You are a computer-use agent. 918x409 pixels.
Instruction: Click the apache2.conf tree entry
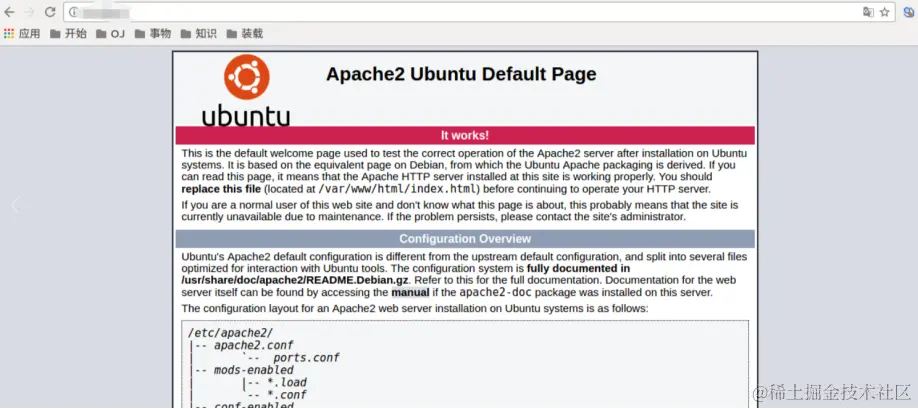click(254, 345)
